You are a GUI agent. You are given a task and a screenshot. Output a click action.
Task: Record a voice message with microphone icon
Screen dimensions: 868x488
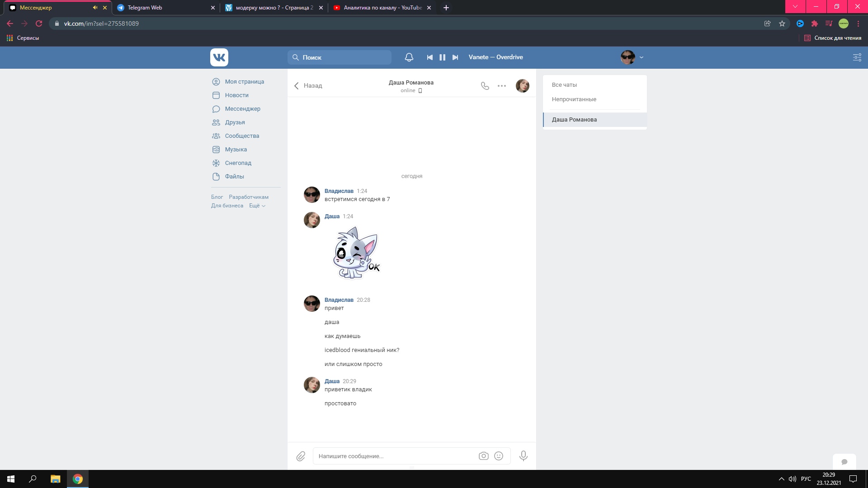(523, 456)
